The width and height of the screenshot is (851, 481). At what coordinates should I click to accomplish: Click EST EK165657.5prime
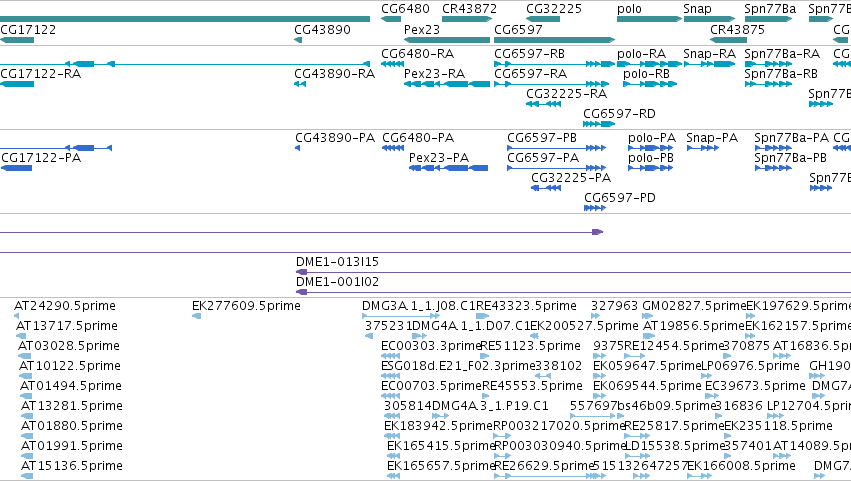(x=441, y=466)
